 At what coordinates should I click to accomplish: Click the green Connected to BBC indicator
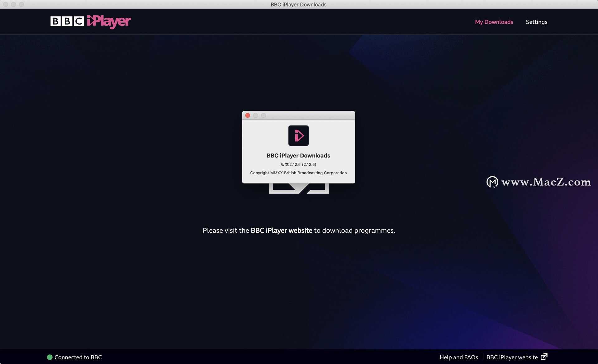50,357
